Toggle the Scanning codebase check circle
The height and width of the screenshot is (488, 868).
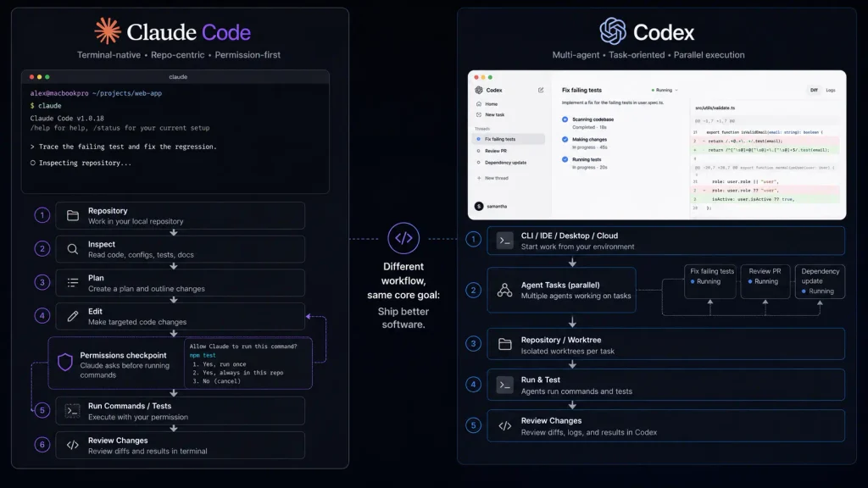click(565, 119)
